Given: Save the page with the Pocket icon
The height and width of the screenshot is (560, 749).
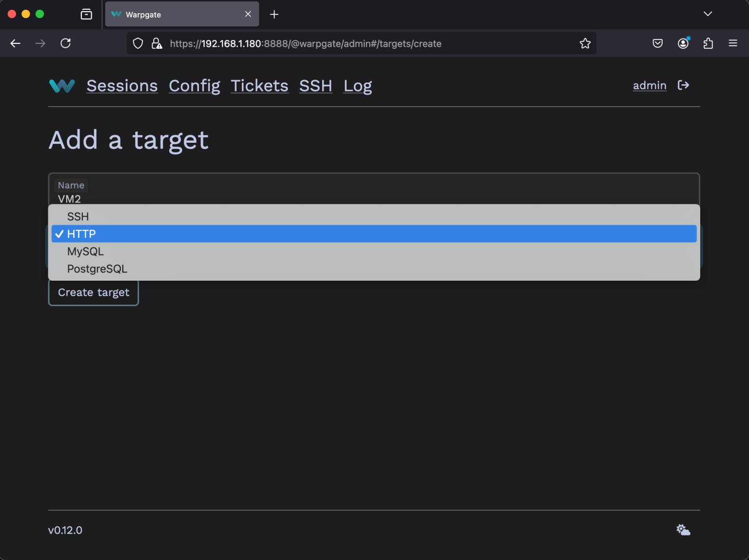Looking at the screenshot, I should pyautogui.click(x=657, y=43).
